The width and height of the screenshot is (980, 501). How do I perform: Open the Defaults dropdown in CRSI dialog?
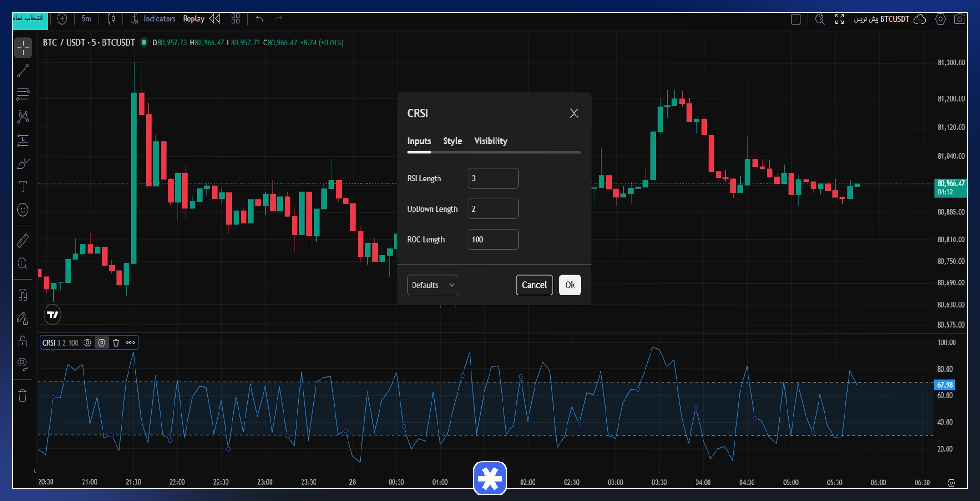[432, 285]
